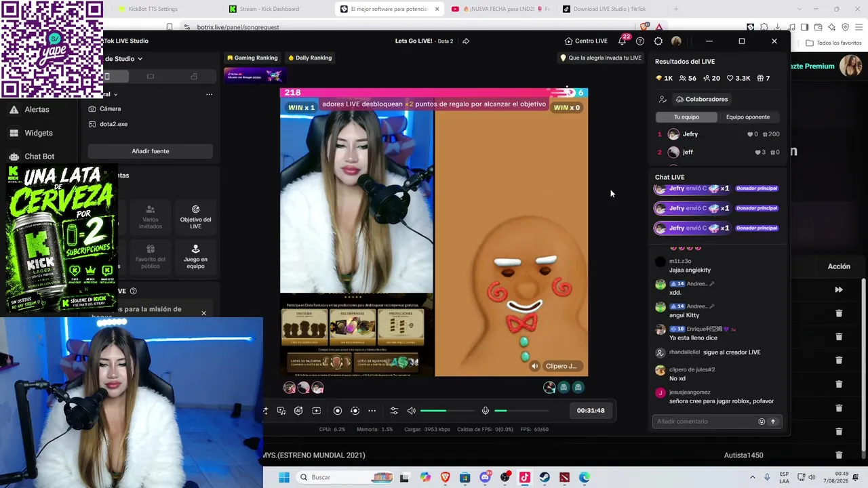868x488 pixels.
Task: Expand the Studio scene dropdown
Action: click(140, 59)
